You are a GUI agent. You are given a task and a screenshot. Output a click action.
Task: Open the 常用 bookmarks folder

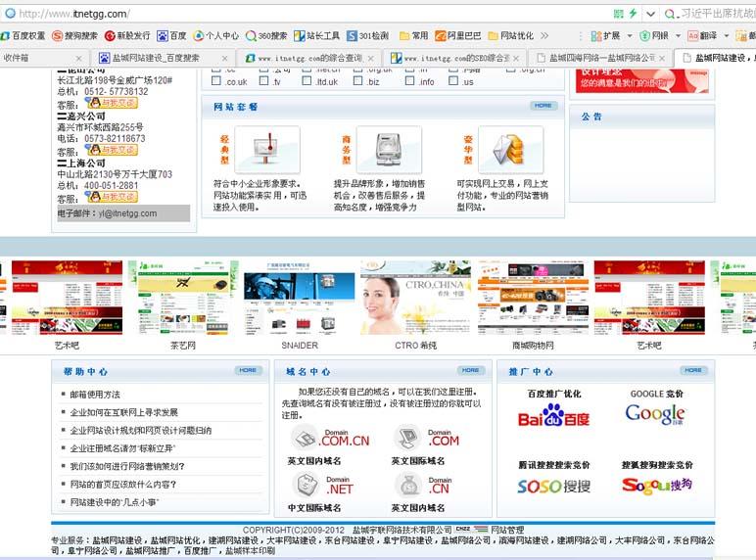[412, 35]
